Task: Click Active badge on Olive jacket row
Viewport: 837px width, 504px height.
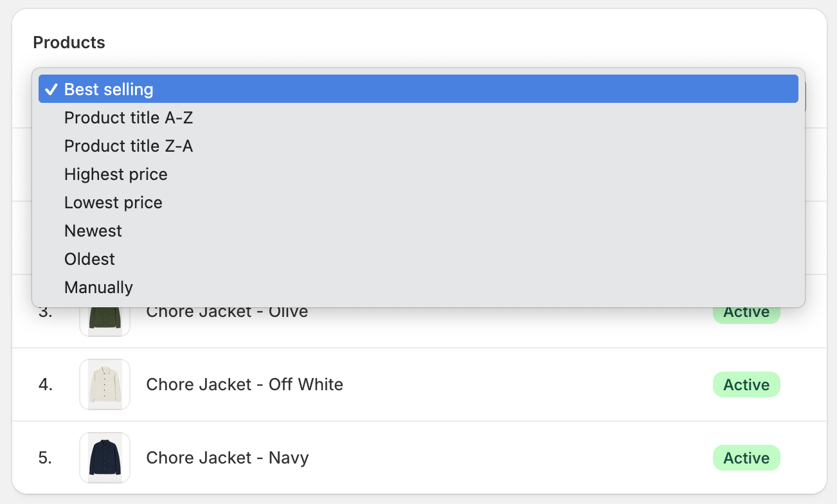Action: pos(746,314)
